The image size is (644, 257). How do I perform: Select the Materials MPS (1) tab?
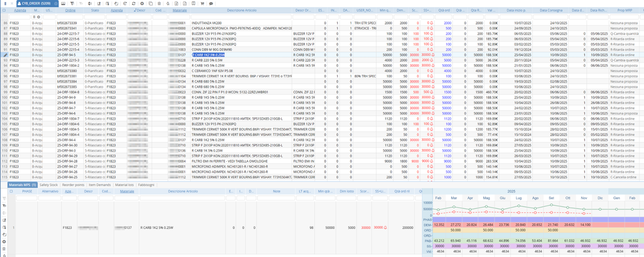click(x=22, y=185)
